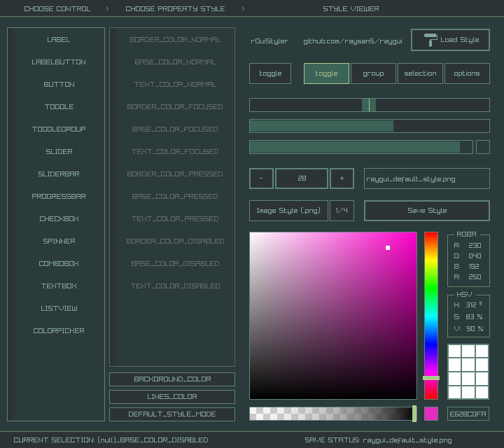
Task: Tick the empty checkbox beside progress bar
Action: [x=483, y=147]
